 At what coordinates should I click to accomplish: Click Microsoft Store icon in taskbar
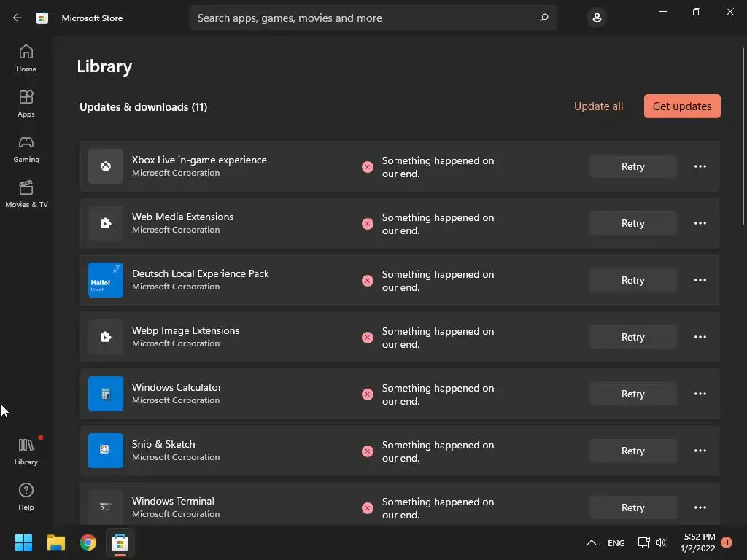(120, 542)
